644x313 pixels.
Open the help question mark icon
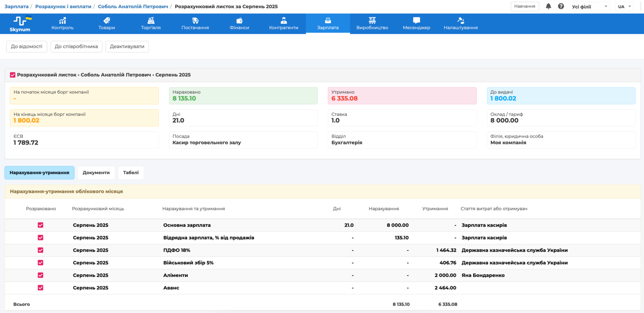(x=561, y=6)
